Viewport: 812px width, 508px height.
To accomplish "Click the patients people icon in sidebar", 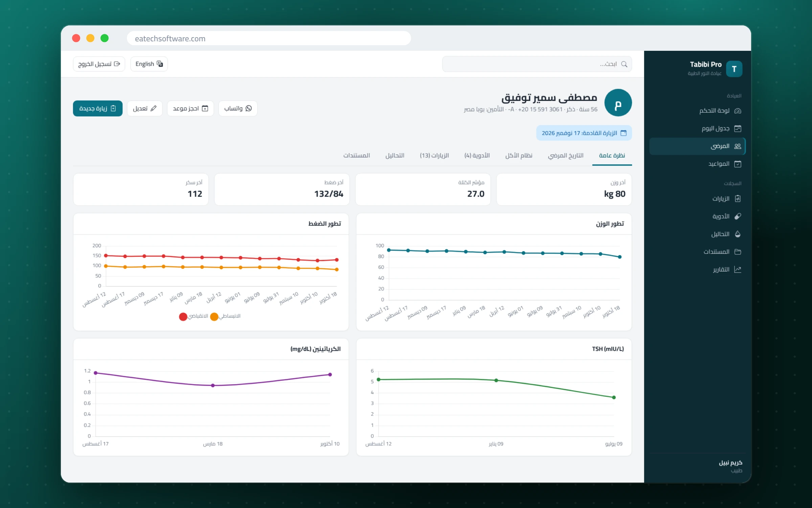I will pos(738,146).
